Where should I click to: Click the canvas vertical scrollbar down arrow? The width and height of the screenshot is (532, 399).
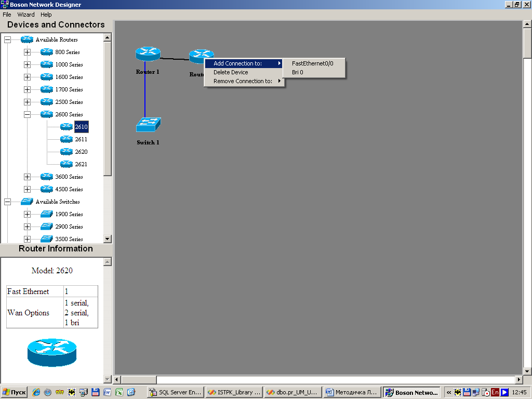[x=527, y=371]
